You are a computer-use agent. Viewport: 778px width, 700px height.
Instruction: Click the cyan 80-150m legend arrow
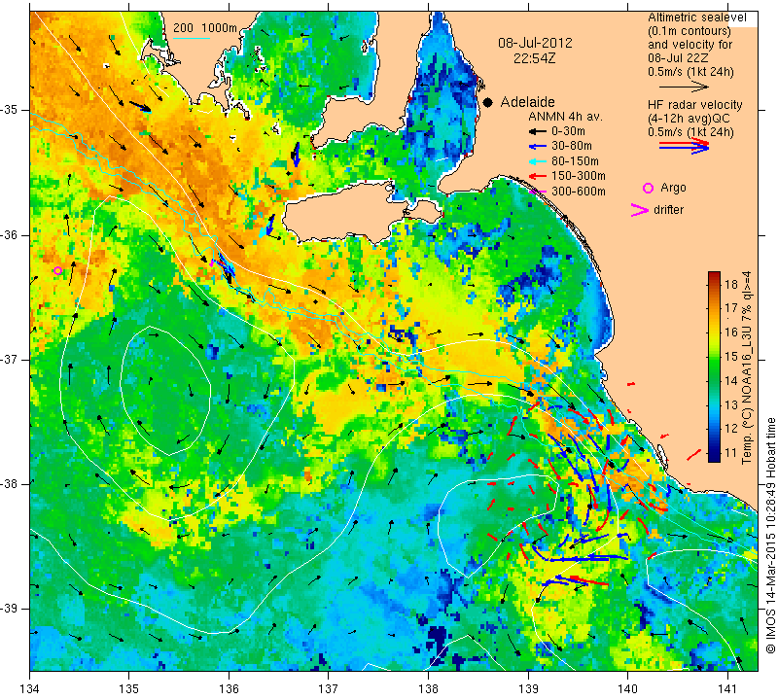(538, 161)
